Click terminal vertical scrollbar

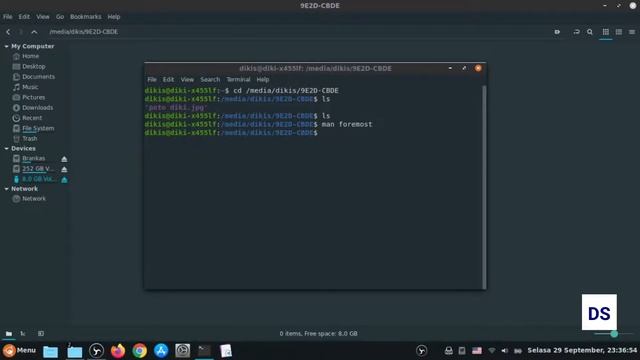tap(484, 187)
